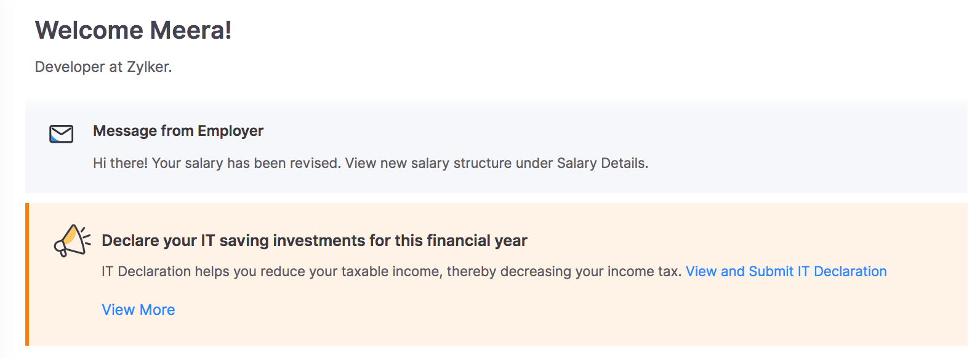This screenshot has width=980, height=358.
Task: Select the Message from Employer title
Action: pos(178,131)
